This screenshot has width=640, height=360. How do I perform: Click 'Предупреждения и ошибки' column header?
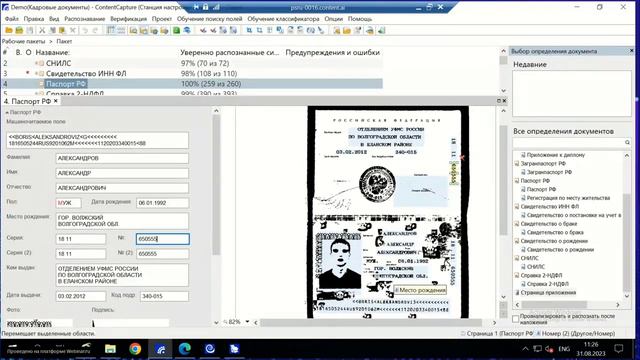(333, 52)
